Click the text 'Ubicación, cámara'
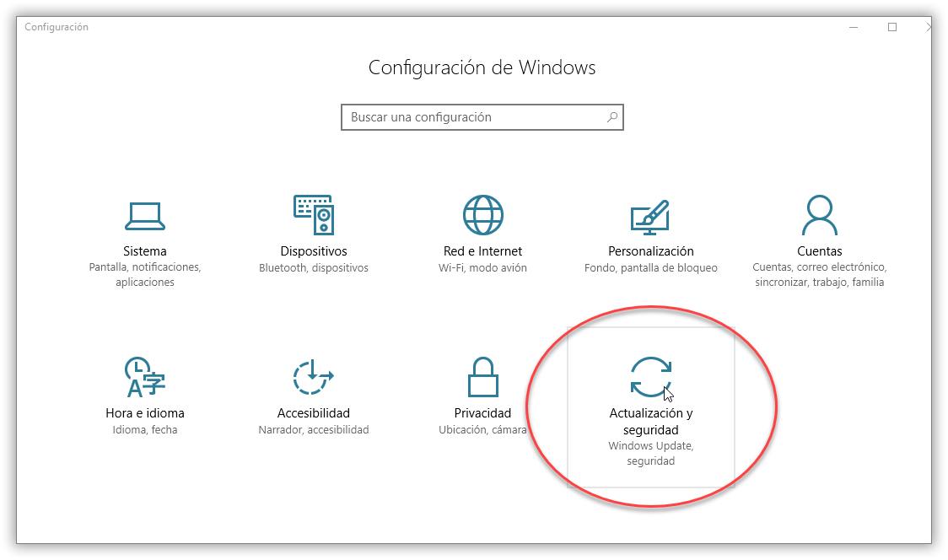 (x=482, y=430)
